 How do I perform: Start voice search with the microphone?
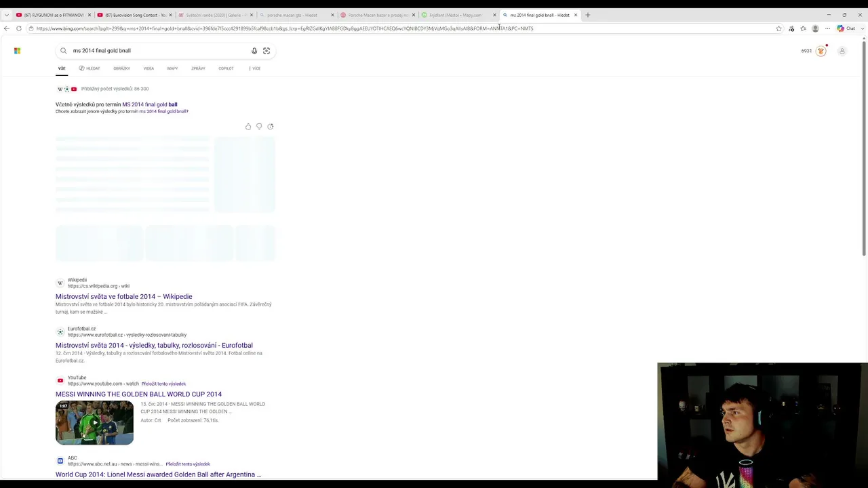254,51
